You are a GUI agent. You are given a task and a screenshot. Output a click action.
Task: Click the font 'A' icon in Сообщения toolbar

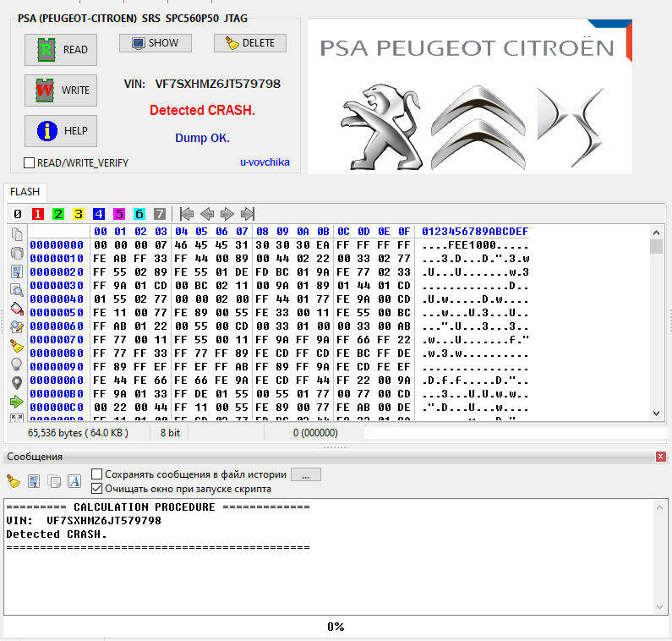point(74,481)
